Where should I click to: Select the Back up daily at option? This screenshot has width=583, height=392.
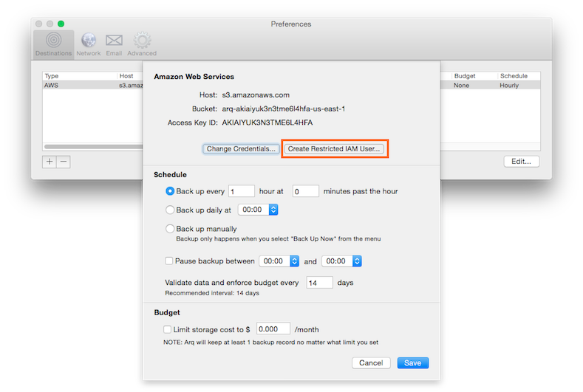click(171, 210)
